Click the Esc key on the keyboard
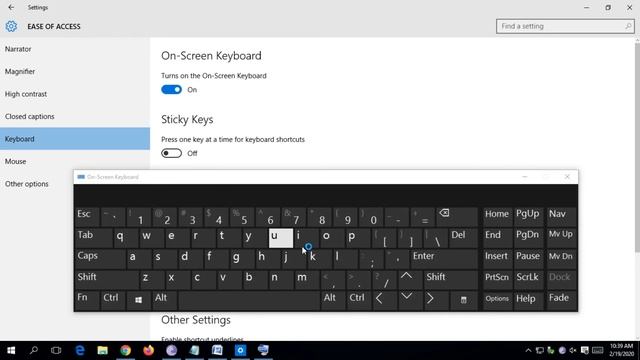This screenshot has height=360, width=640. coord(87,217)
